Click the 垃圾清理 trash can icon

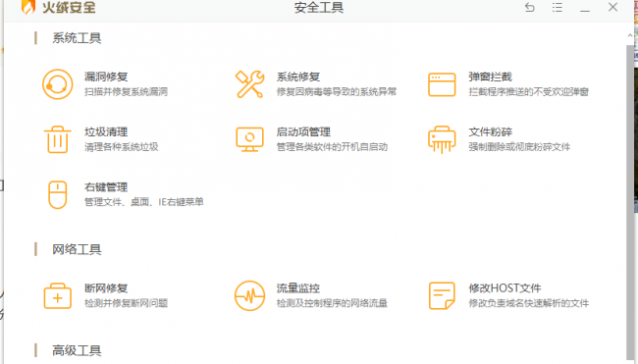click(57, 139)
